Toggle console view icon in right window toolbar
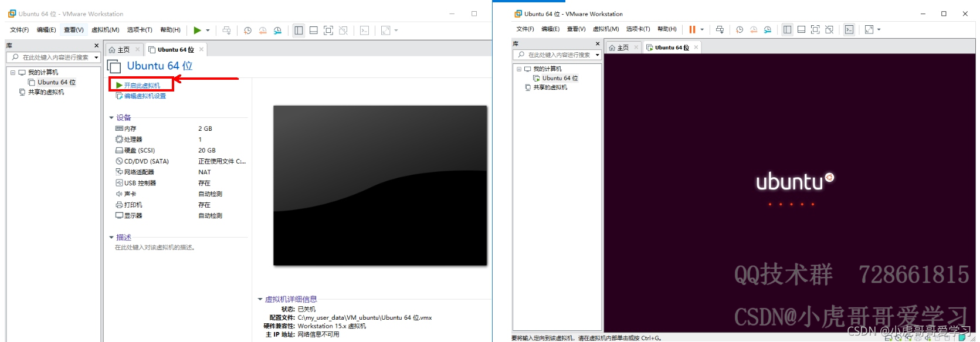Image resolution: width=980 pixels, height=342 pixels. [849, 29]
